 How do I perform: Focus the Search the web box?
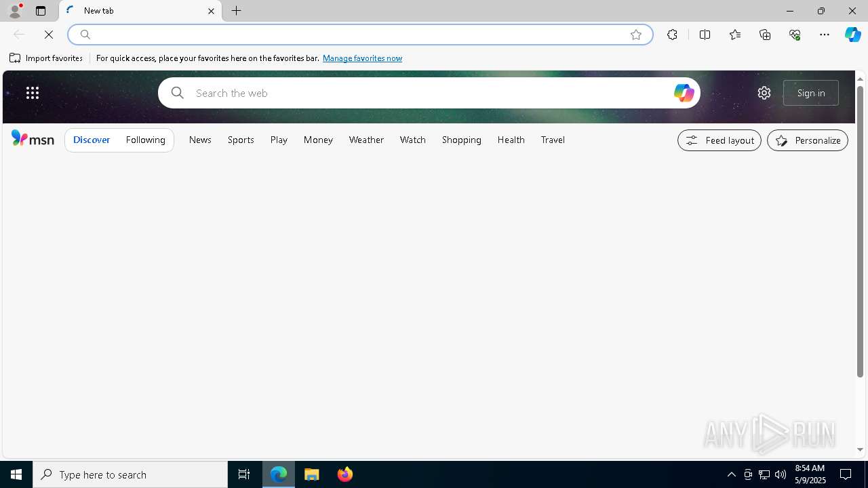point(429,93)
